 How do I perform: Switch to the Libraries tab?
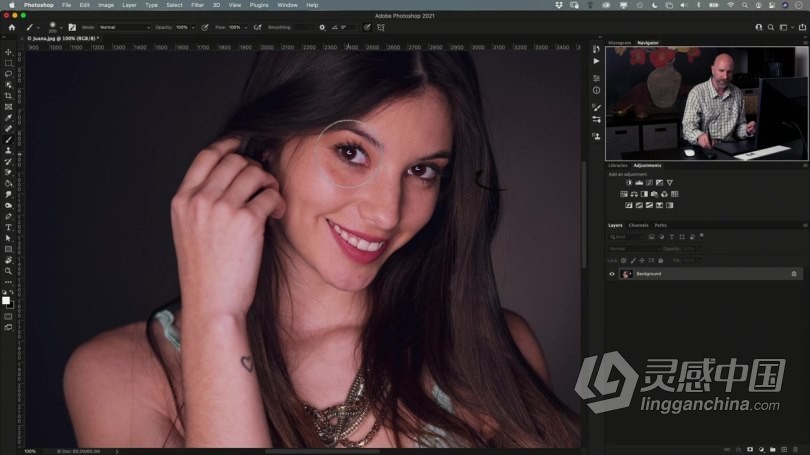click(618, 165)
